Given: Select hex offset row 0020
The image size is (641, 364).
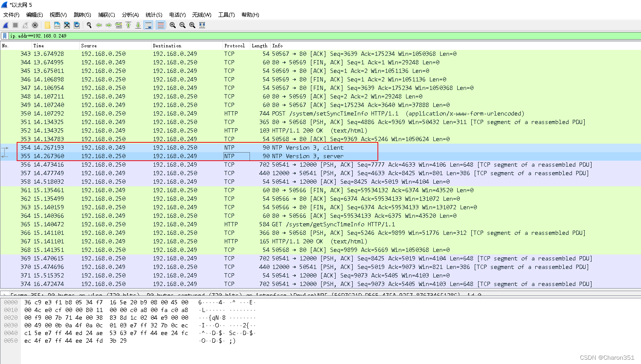Looking at the screenshot, I should (x=11, y=318).
